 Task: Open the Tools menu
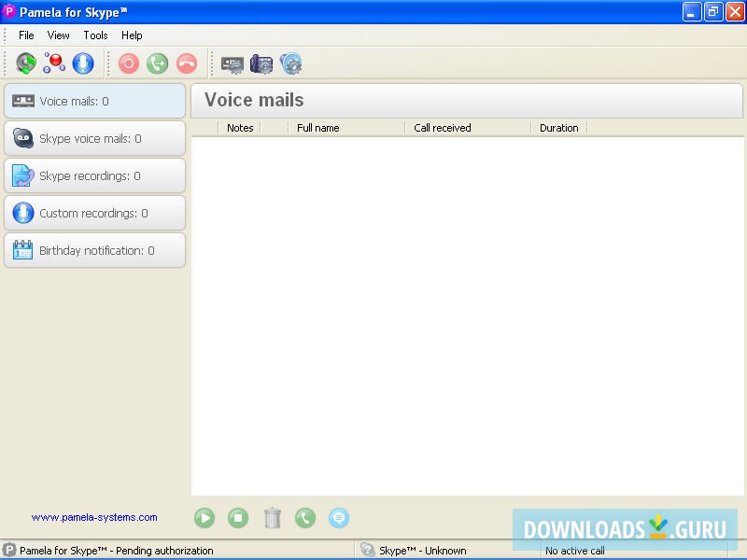pyautogui.click(x=95, y=35)
